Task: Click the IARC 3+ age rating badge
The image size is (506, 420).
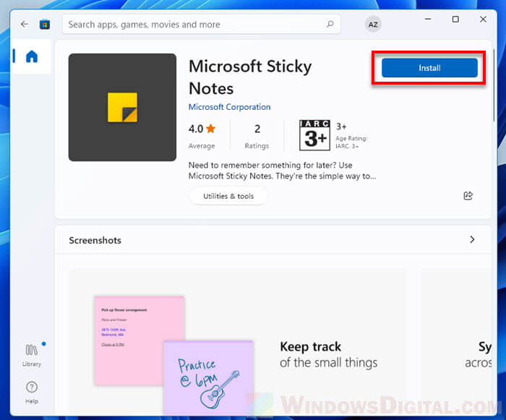Action: point(314,135)
